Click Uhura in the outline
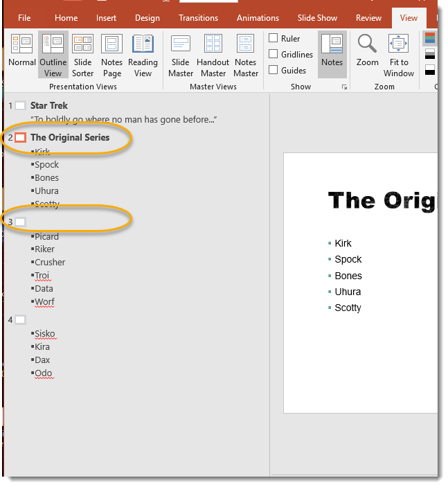The image size is (448, 487). (46, 191)
